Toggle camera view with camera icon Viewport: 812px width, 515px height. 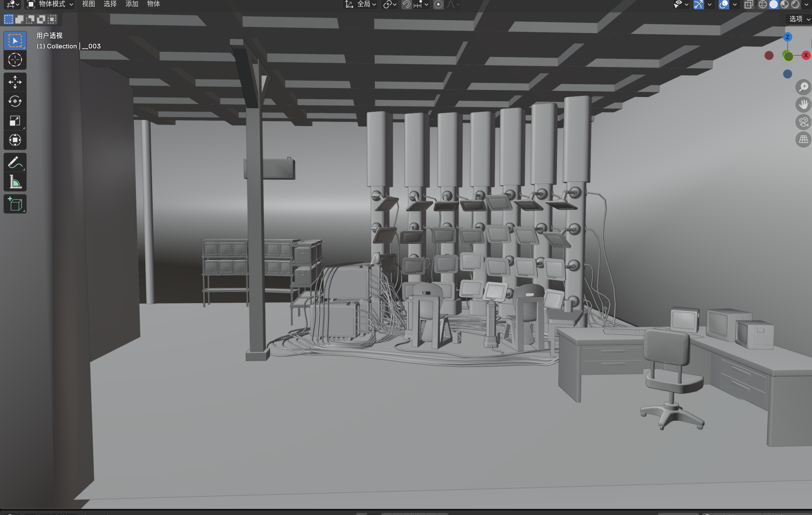803,122
